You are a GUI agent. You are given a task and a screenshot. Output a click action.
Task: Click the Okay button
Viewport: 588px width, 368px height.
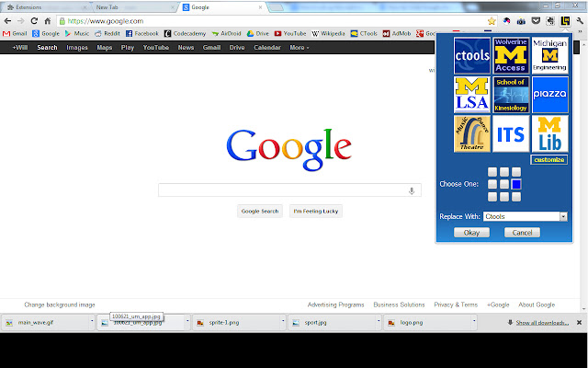pos(471,233)
